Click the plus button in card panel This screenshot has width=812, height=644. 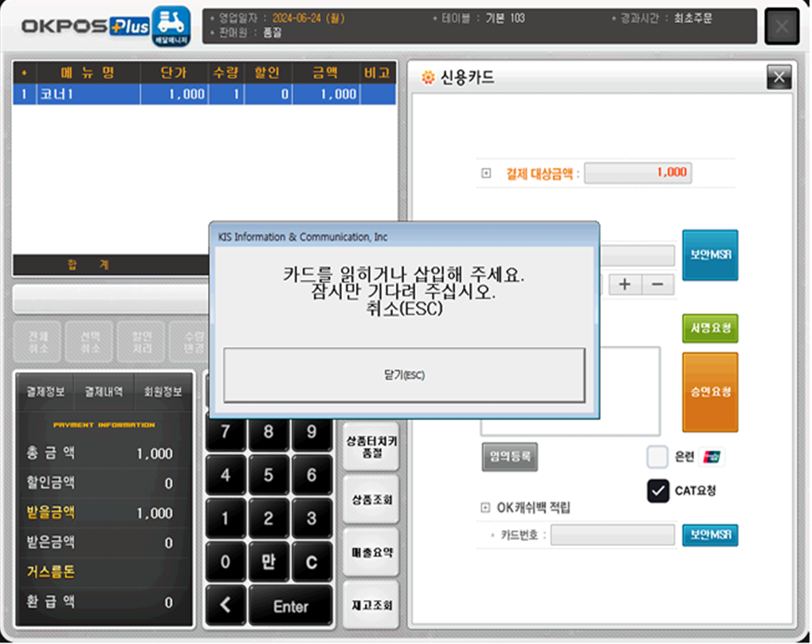coord(625,285)
